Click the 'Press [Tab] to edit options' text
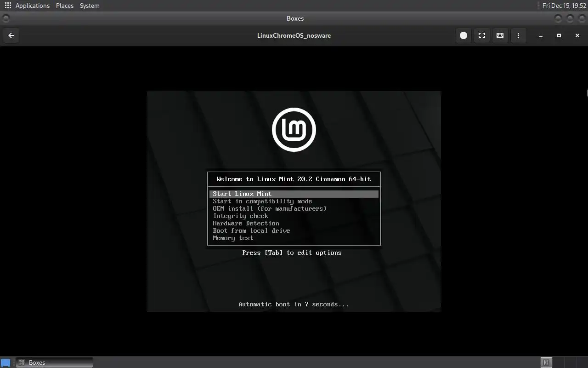This screenshot has height=368, width=588. (292, 253)
